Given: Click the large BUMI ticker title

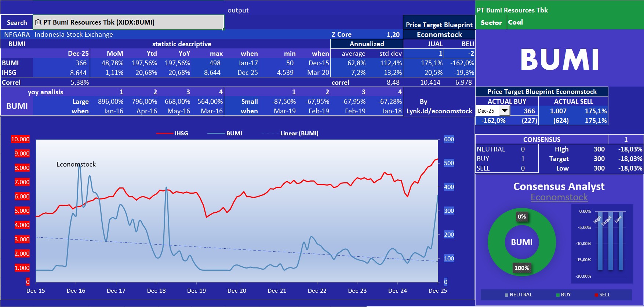Looking at the screenshot, I should coord(559,59).
